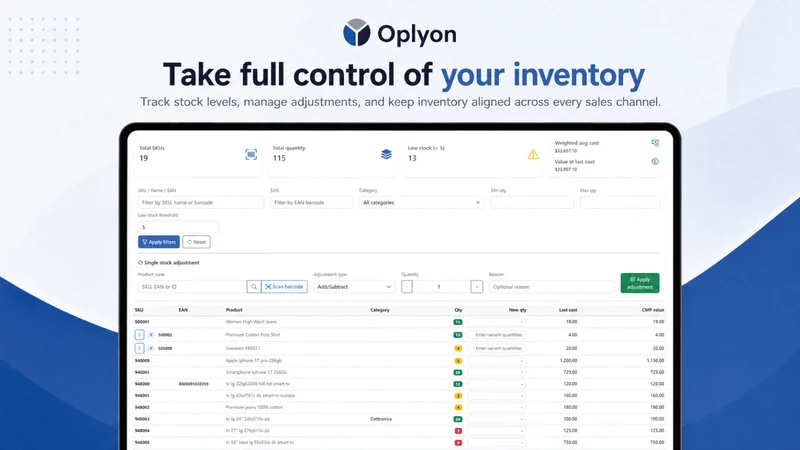Viewport: 800px width, 450px height.
Task: Click the Total SKUs value 19
Action: pos(144,158)
